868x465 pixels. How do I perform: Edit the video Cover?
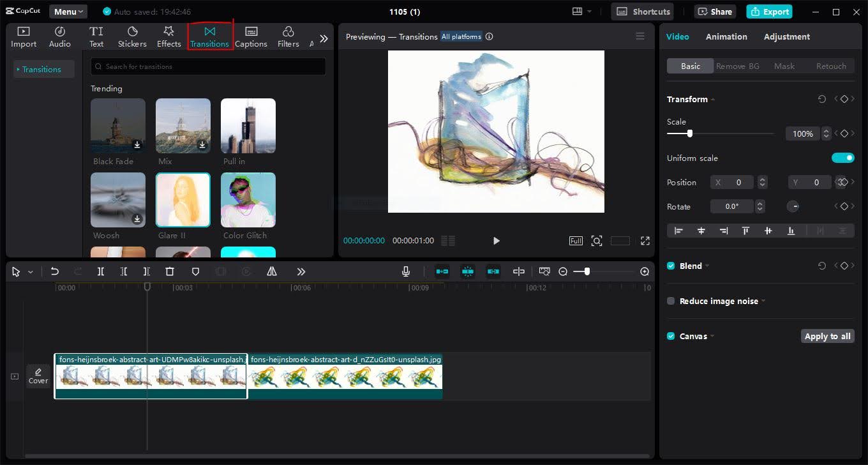pos(38,376)
